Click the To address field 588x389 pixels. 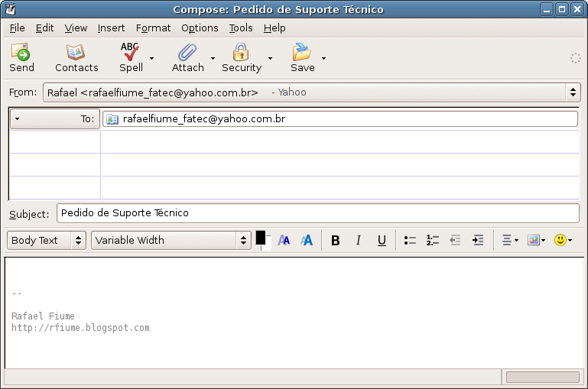[339, 118]
